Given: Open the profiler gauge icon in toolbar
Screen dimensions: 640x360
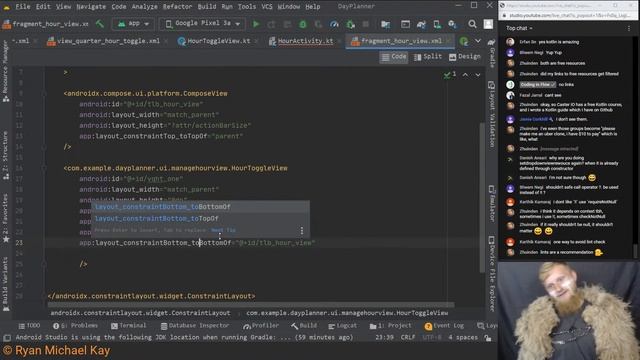Looking at the screenshot, I should point(334,24).
